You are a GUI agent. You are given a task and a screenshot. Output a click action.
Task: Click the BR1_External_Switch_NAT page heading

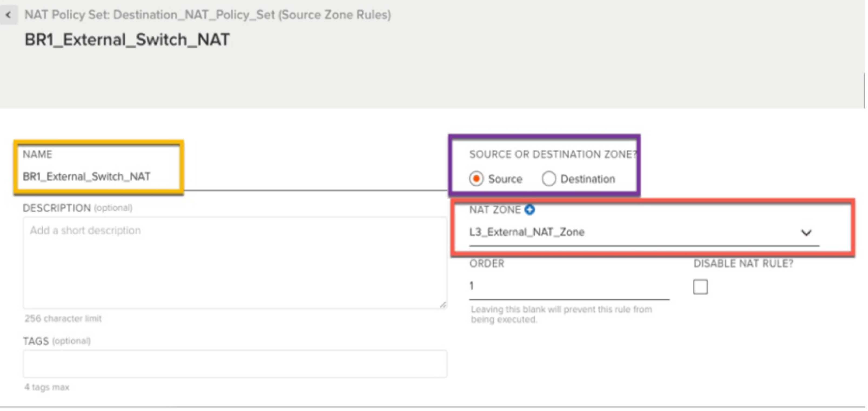point(127,40)
